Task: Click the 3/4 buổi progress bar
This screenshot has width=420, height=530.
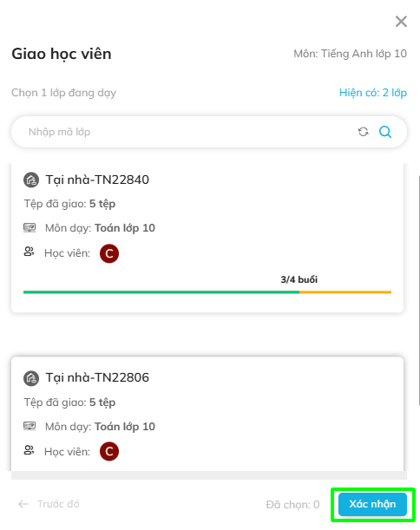Action: [207, 292]
